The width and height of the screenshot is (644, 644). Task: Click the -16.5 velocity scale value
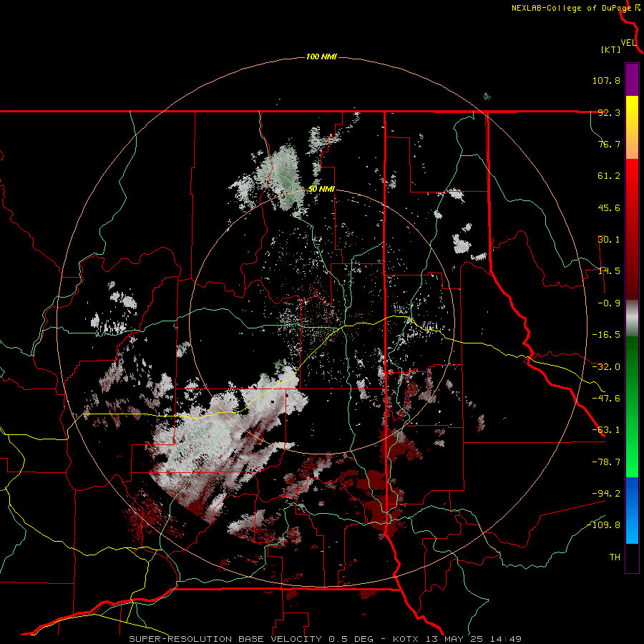click(606, 335)
